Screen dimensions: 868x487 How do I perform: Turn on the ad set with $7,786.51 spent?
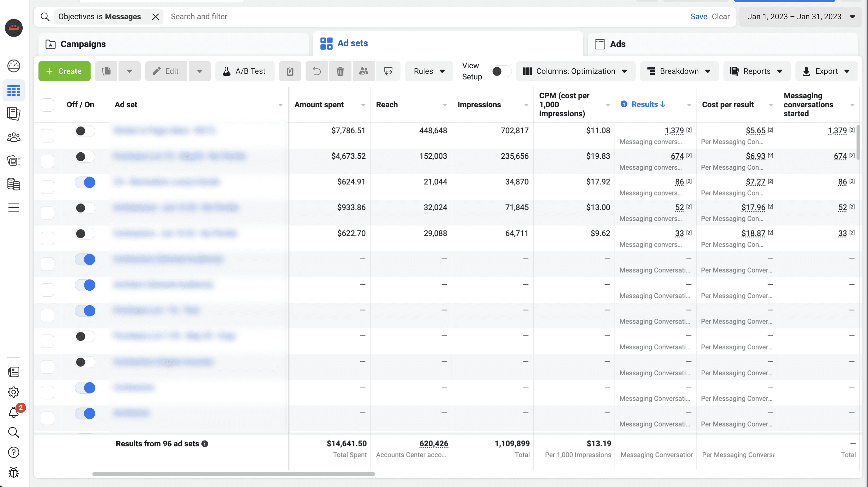[x=85, y=131]
